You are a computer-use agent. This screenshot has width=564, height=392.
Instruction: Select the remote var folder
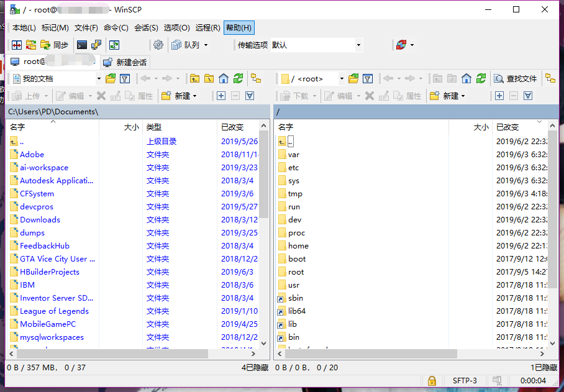click(x=294, y=155)
